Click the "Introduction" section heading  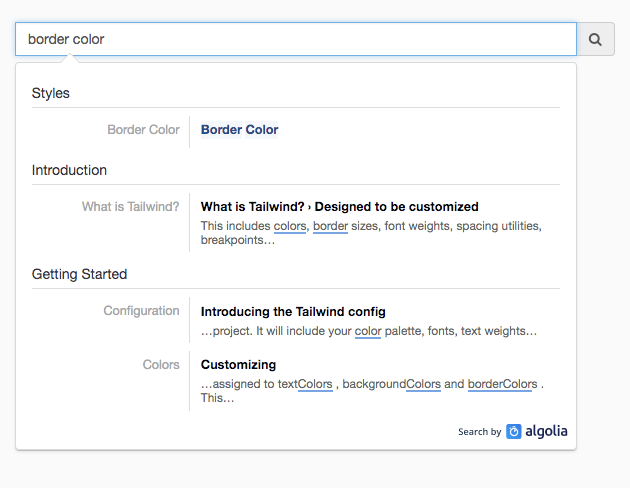tap(69, 170)
